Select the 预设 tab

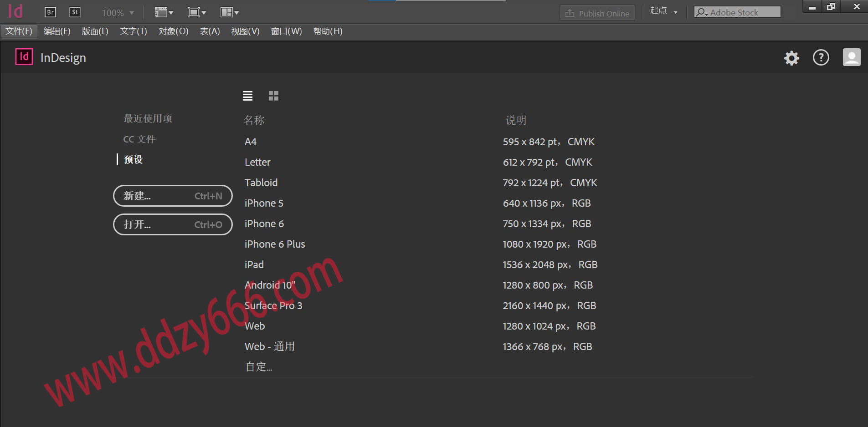[x=133, y=159]
